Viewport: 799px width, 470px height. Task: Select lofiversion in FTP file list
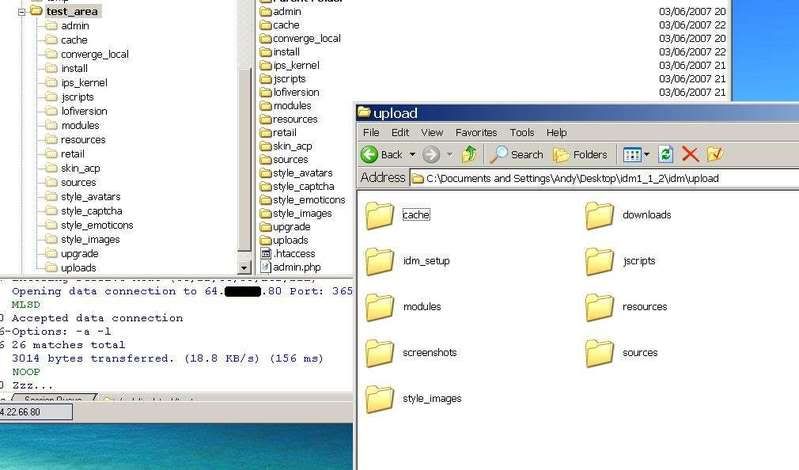click(x=289, y=92)
